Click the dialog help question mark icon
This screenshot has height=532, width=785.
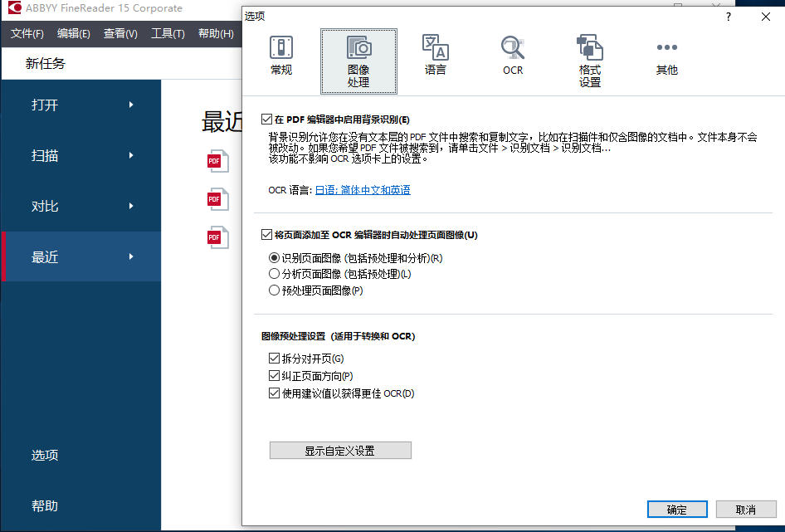[x=728, y=17]
